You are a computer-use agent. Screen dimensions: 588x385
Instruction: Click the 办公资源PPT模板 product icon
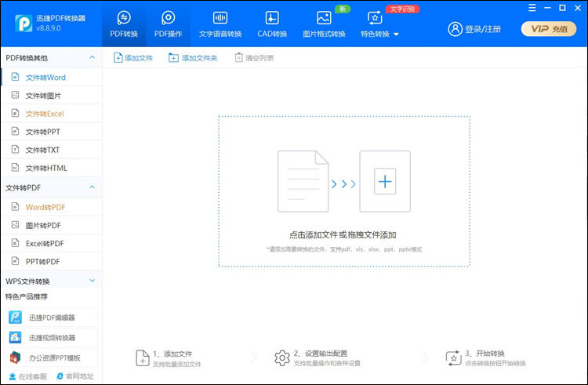pyautogui.click(x=16, y=358)
